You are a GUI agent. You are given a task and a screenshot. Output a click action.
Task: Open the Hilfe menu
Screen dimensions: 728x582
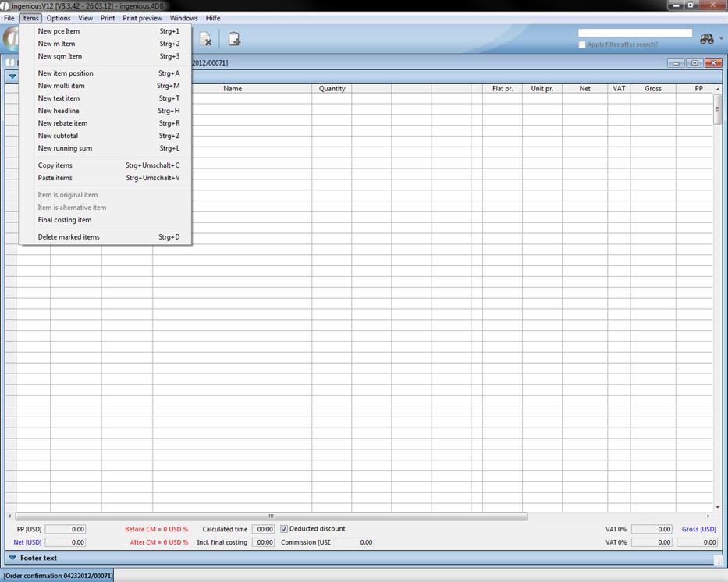[x=212, y=18]
